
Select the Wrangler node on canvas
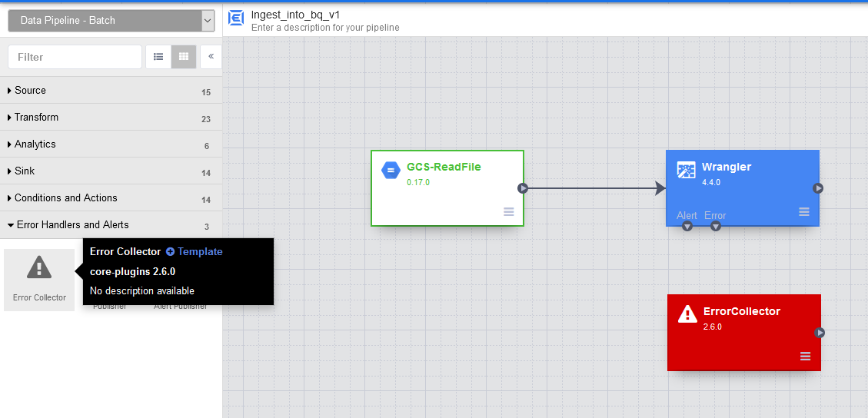tap(743, 188)
